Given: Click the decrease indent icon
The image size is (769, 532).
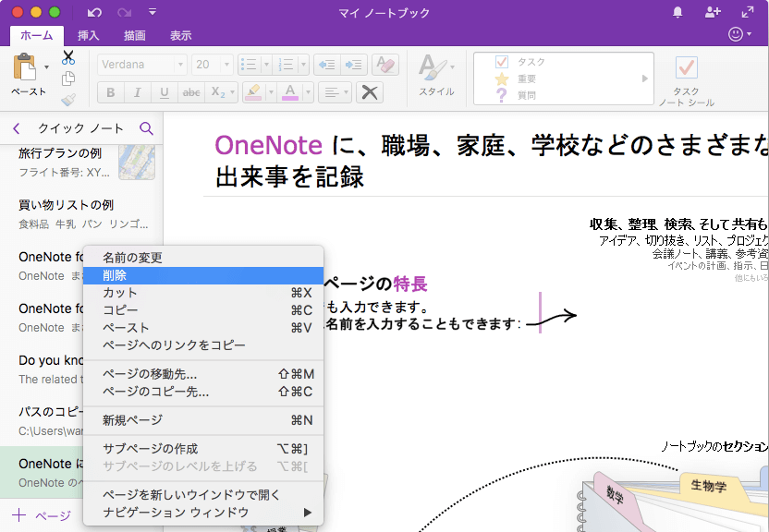Looking at the screenshot, I should [x=327, y=64].
